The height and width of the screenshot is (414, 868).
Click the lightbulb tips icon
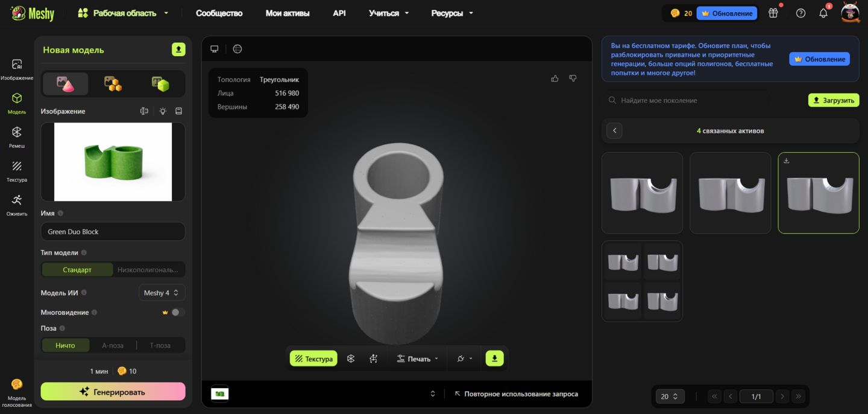[163, 111]
